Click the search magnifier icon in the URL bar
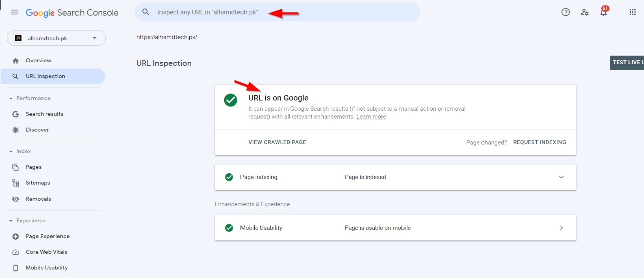 pos(146,12)
